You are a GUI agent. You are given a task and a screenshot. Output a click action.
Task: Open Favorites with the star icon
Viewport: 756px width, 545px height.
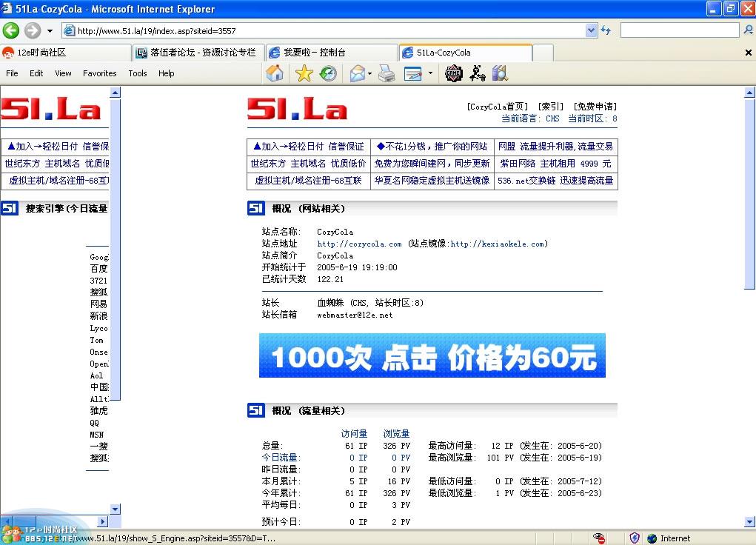(x=304, y=73)
